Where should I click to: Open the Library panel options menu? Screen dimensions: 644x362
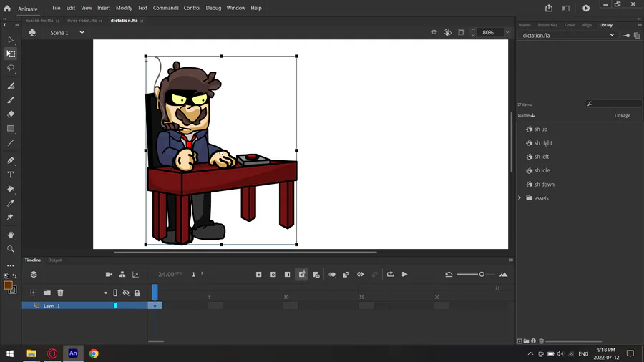coord(640,25)
